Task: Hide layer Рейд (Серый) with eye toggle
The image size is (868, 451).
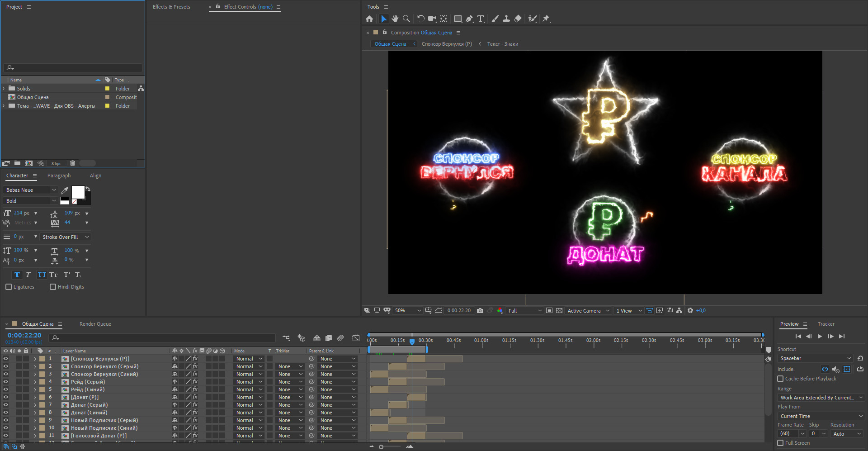Action: pyautogui.click(x=6, y=382)
